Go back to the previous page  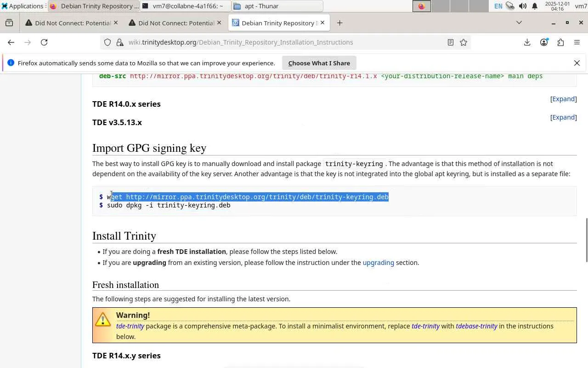pyautogui.click(x=11, y=42)
